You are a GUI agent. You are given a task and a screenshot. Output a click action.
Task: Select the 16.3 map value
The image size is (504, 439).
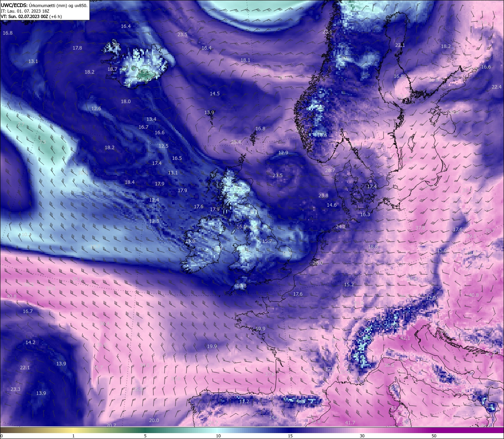click(365, 215)
